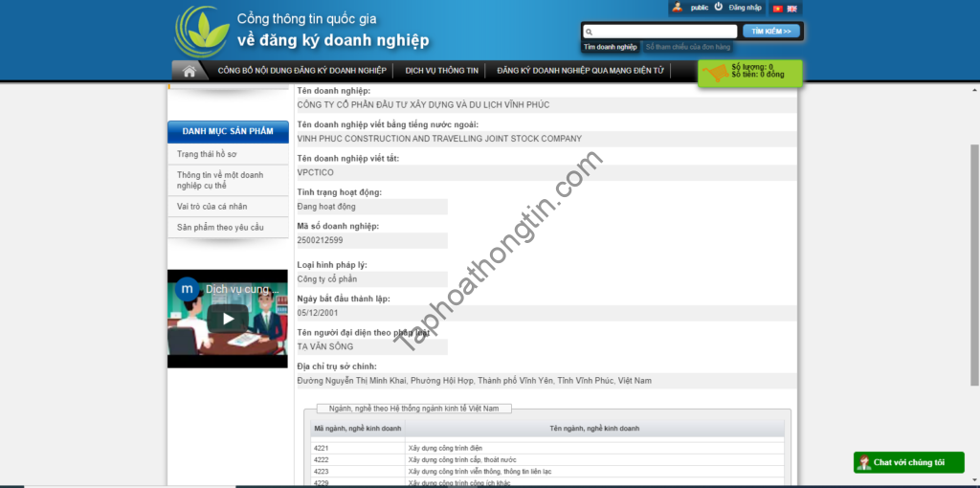Click the Mã ngành, nghề kinh doanh header
The width and height of the screenshot is (980, 488).
click(358, 429)
